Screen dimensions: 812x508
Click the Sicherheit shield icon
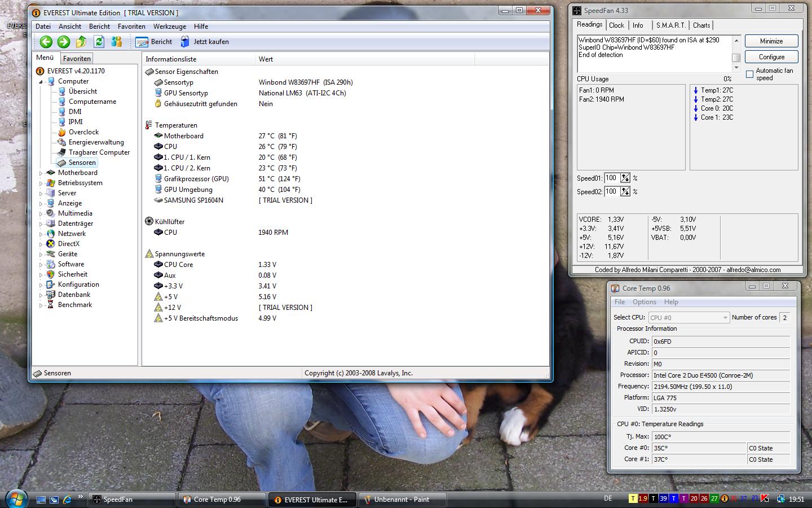click(x=51, y=274)
